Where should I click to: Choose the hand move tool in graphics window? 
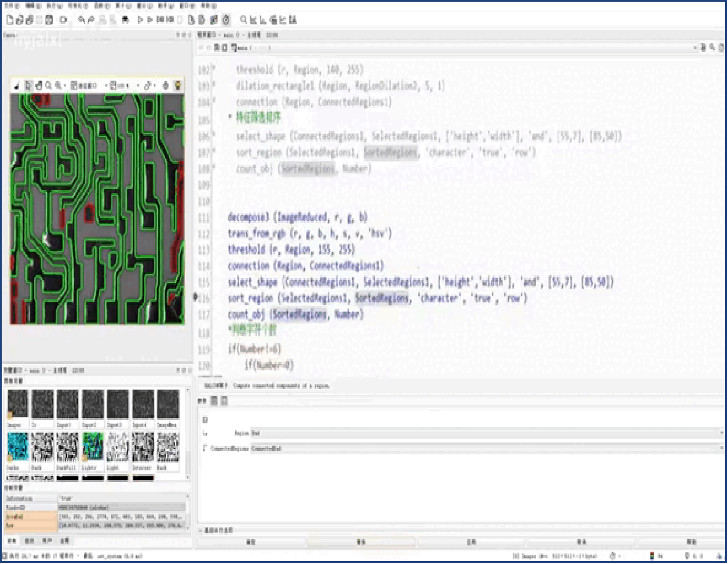(38, 86)
